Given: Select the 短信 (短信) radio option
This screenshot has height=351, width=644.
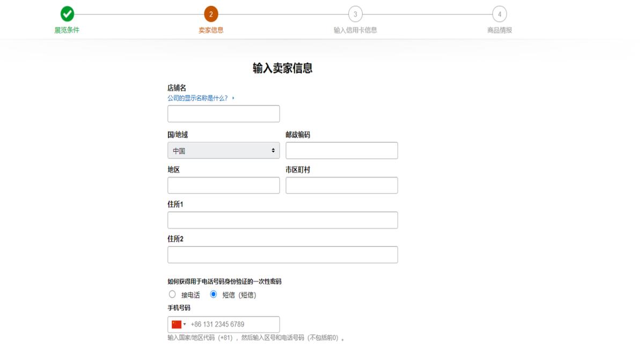Looking at the screenshot, I should tap(214, 294).
